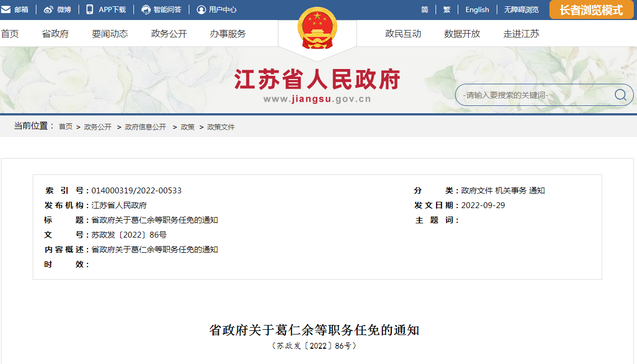Click 政府信息公开 breadcrumb link

(x=146, y=127)
